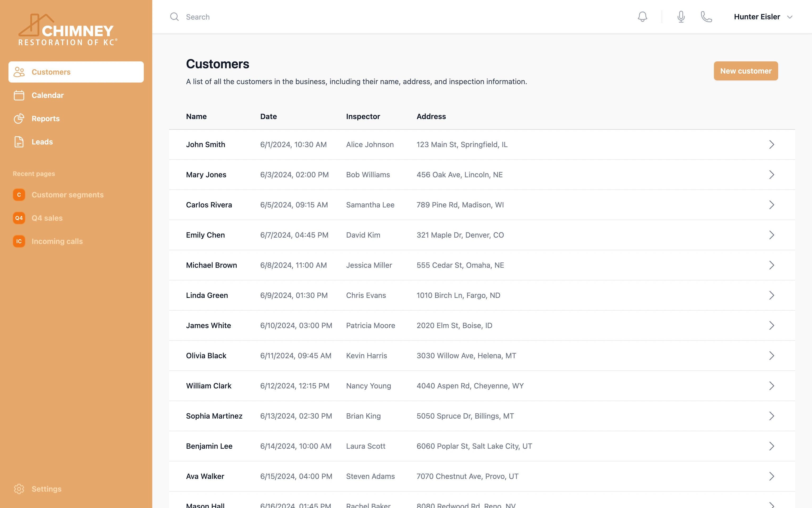This screenshot has width=812, height=508.
Task: Open the Leads menu item
Action: click(x=76, y=142)
